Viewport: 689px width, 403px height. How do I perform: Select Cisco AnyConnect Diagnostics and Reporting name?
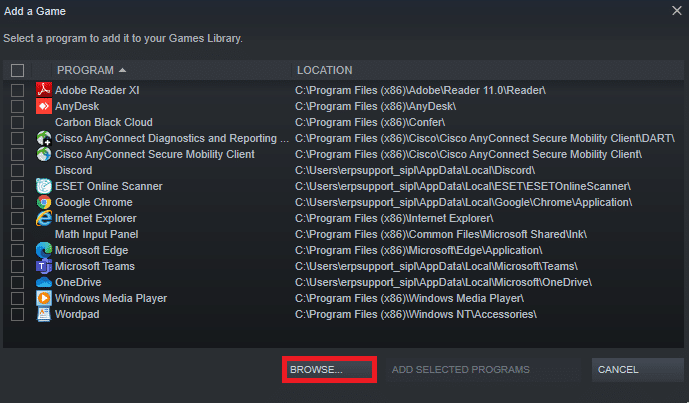click(x=172, y=138)
